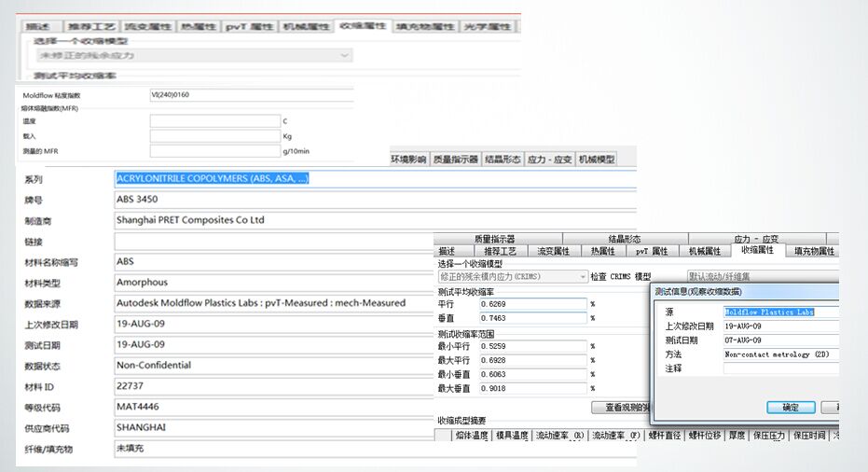
Task: Click the 最小平行 field 0.5259
Action: point(532,346)
